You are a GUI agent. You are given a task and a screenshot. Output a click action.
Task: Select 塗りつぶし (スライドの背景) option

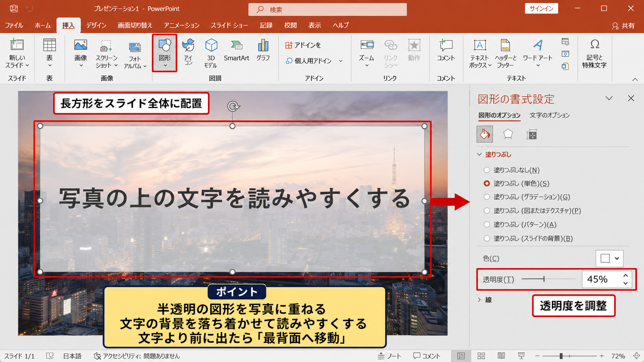click(528, 239)
